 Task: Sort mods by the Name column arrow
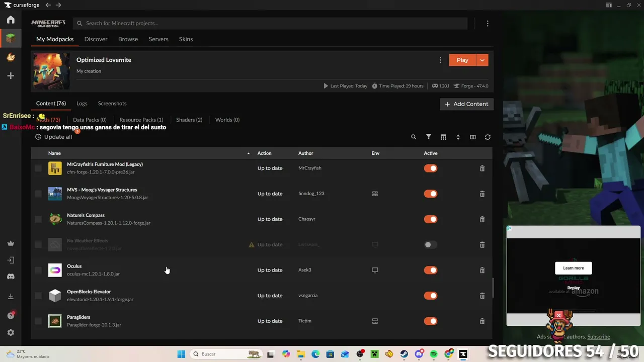coord(249,153)
